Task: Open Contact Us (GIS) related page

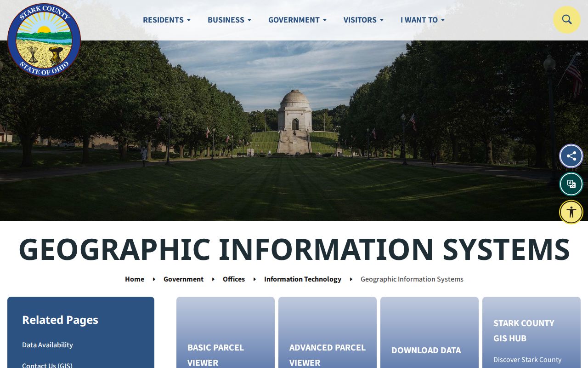Action: click(47, 365)
